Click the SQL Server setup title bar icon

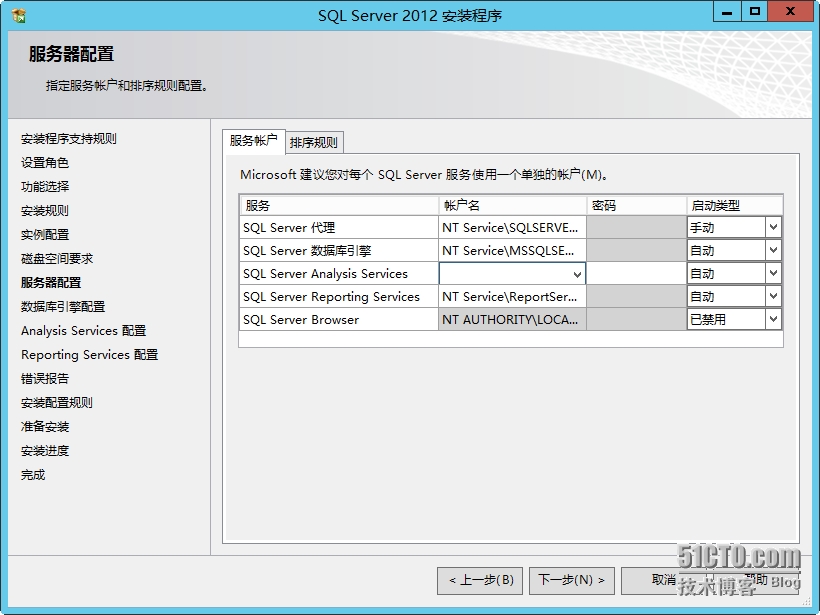(18, 15)
